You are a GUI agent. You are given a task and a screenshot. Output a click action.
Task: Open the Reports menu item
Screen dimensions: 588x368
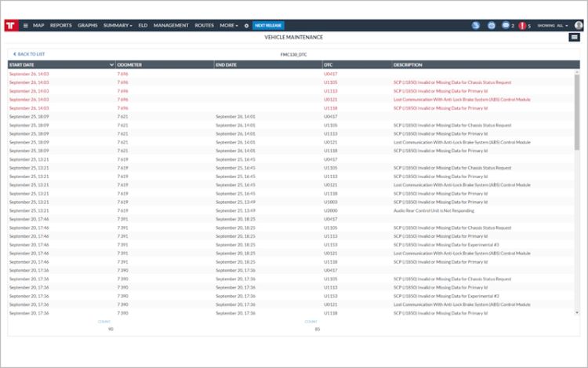(x=61, y=25)
